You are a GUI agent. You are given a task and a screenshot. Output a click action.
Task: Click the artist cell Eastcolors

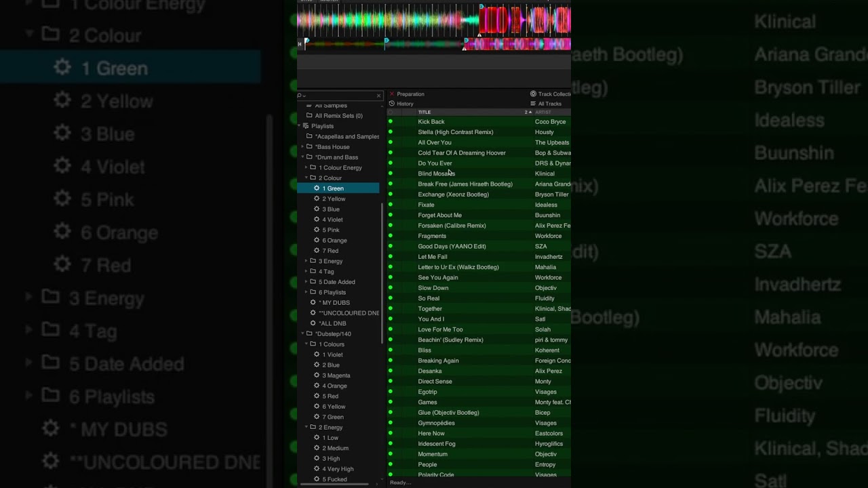point(549,434)
